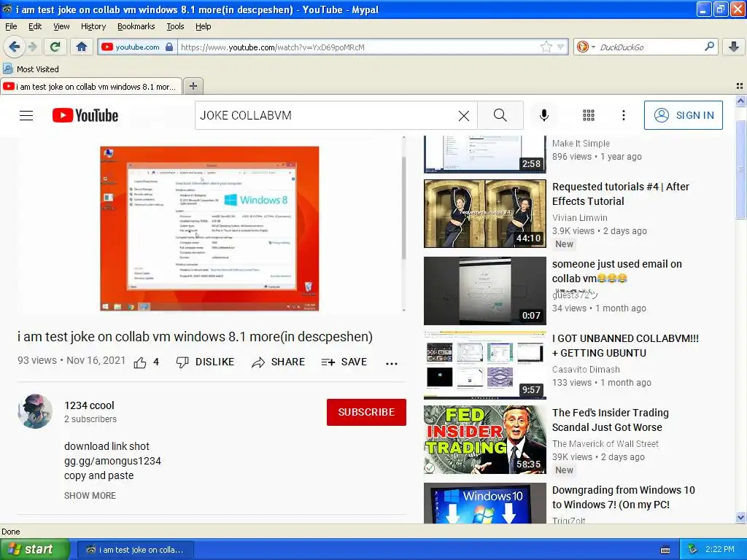Click the lock icon in the address bar
The image size is (747, 560).
[169, 47]
